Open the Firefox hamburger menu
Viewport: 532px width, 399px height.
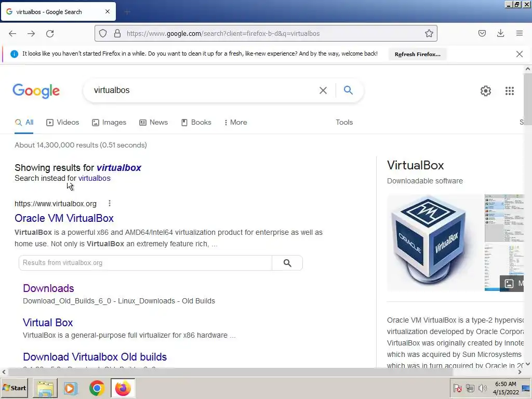tap(519, 33)
